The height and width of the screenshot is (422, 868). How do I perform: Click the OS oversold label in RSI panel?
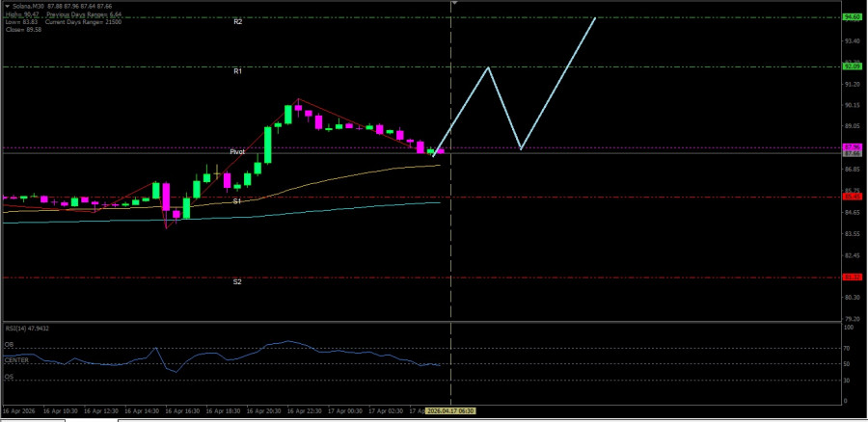coord(9,377)
